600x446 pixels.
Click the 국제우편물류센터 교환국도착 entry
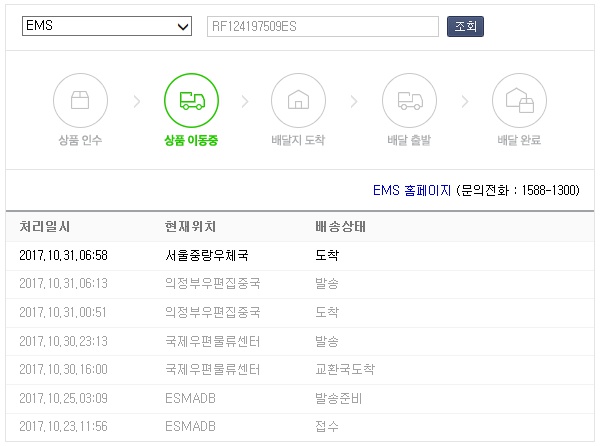coord(212,369)
